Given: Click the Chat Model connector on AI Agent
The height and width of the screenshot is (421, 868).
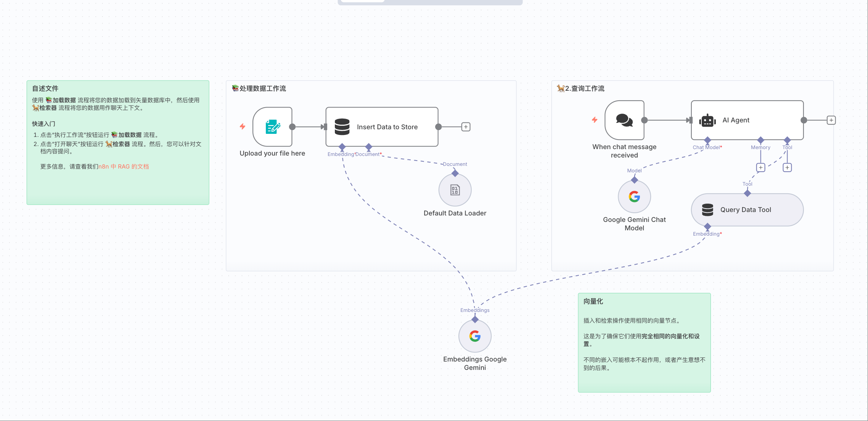Looking at the screenshot, I should tap(707, 140).
